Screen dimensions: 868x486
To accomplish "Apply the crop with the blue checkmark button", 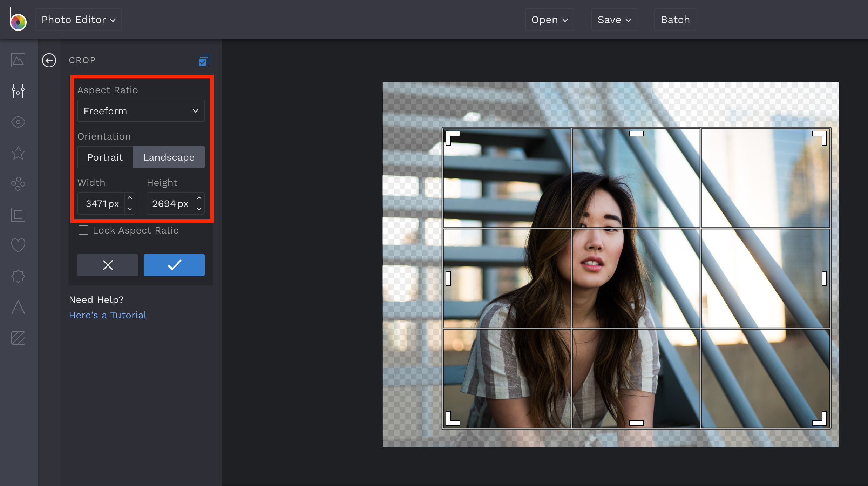I will [x=174, y=265].
